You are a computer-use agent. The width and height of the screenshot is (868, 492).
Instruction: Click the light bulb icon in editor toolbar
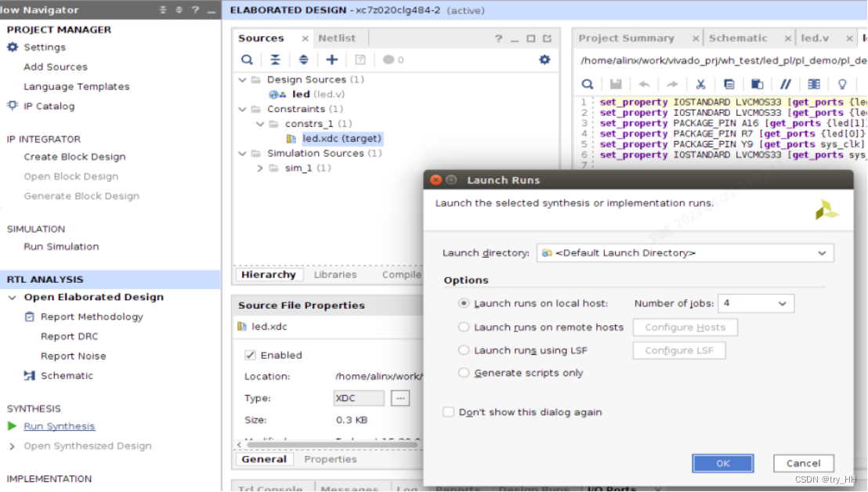(842, 84)
